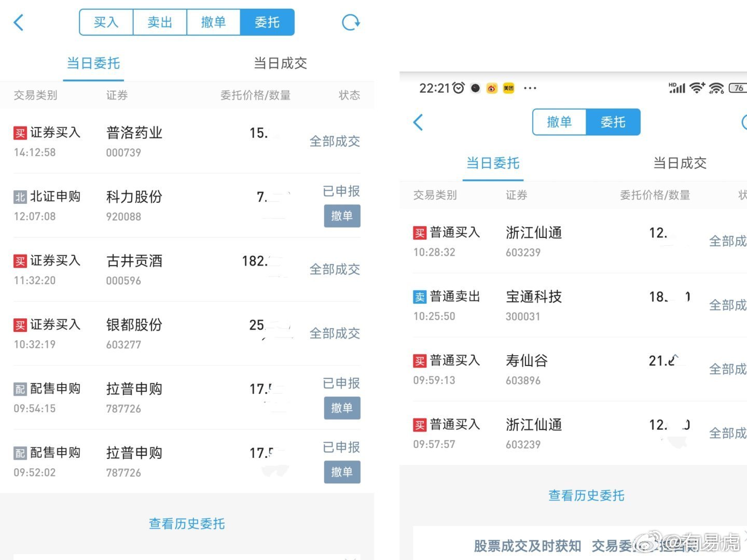Click 浙江仙通 in the 10:28:32 row
This screenshot has width=747, height=560.
tap(534, 233)
